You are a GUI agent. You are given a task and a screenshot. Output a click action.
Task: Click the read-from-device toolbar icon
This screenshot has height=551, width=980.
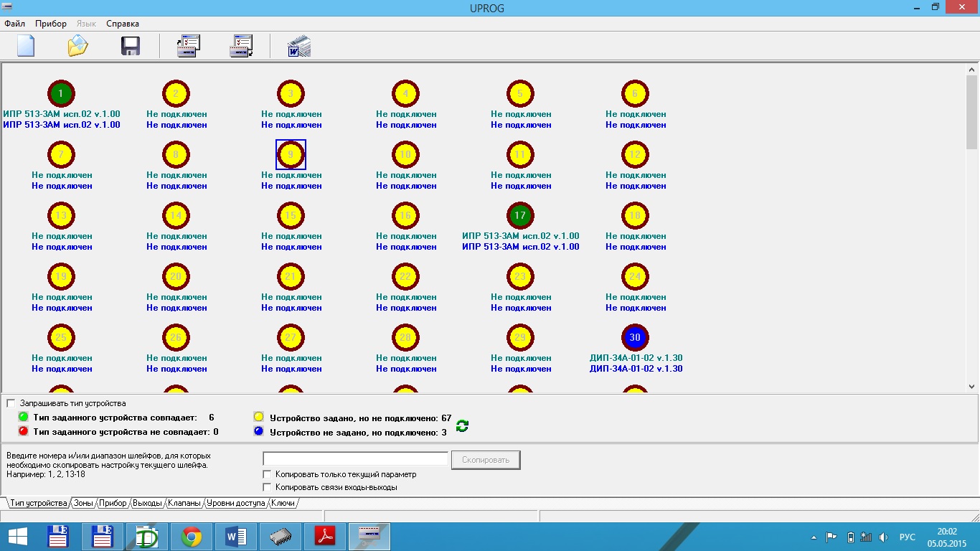pyautogui.click(x=188, y=46)
